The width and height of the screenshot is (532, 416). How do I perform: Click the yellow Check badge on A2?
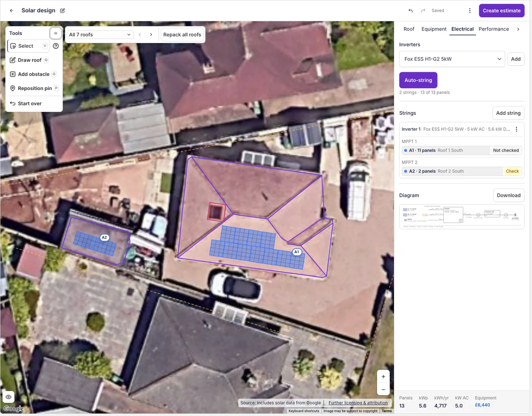tap(512, 171)
